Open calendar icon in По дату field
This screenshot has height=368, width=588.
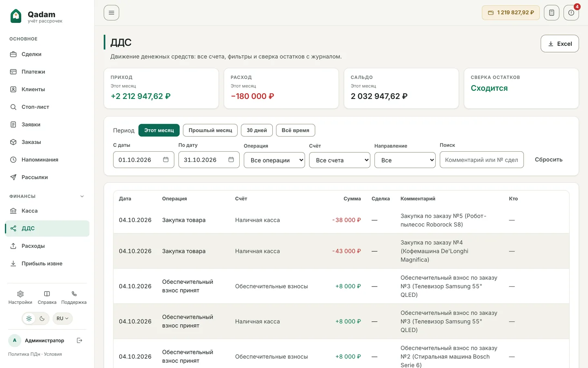(x=231, y=160)
